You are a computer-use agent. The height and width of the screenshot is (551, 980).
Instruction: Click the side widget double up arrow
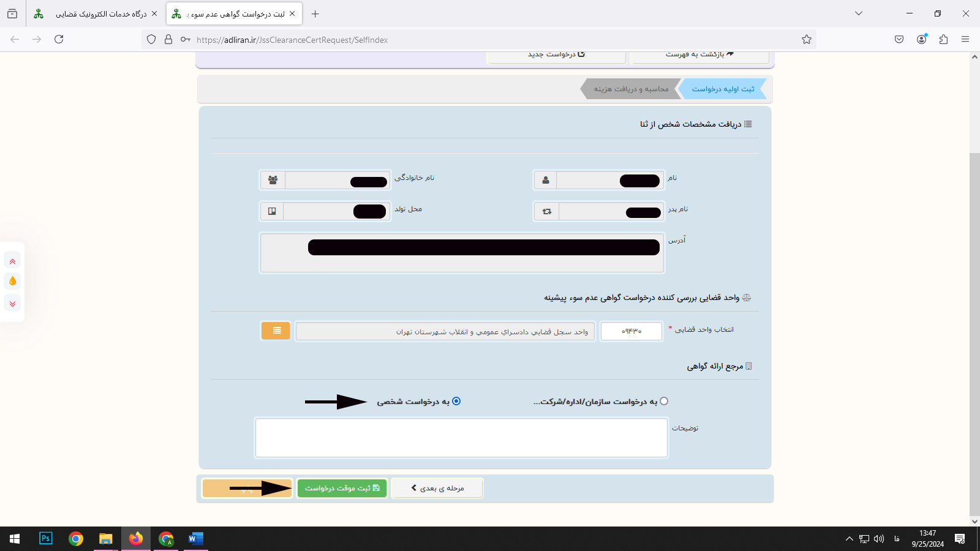point(12,261)
